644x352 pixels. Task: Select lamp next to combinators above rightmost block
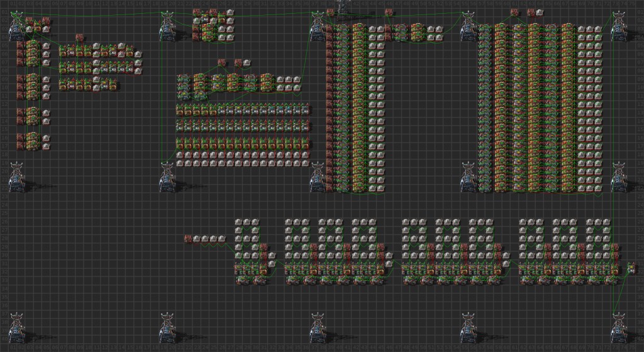[539, 13]
